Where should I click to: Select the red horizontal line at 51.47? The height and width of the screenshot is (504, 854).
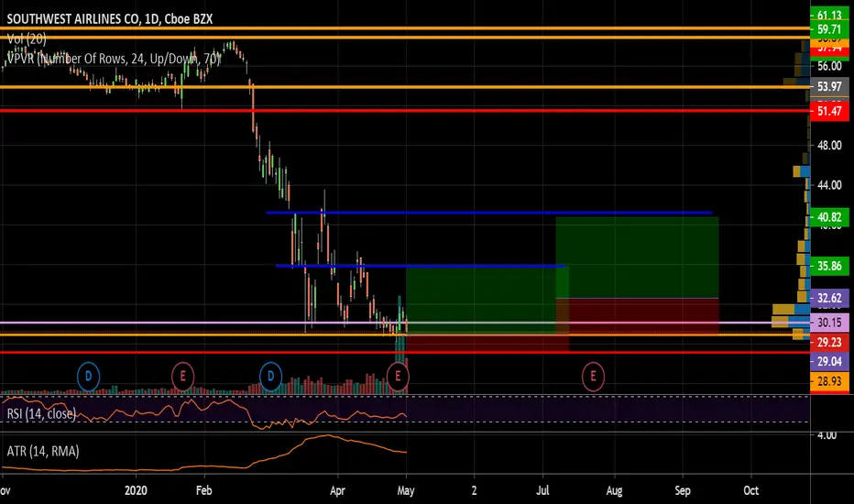(x=405, y=111)
